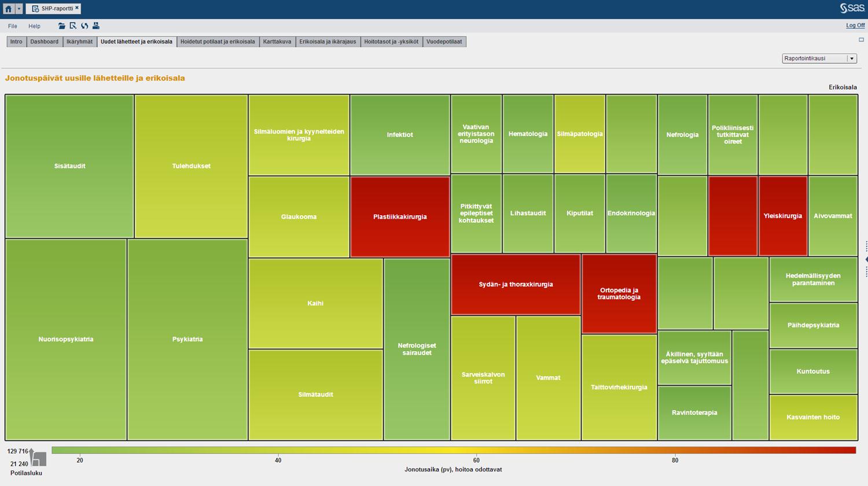Screen dimensions: 868x486
Task: Click the Hedelmällisyyden parantaminen tile
Action: tap(813, 279)
